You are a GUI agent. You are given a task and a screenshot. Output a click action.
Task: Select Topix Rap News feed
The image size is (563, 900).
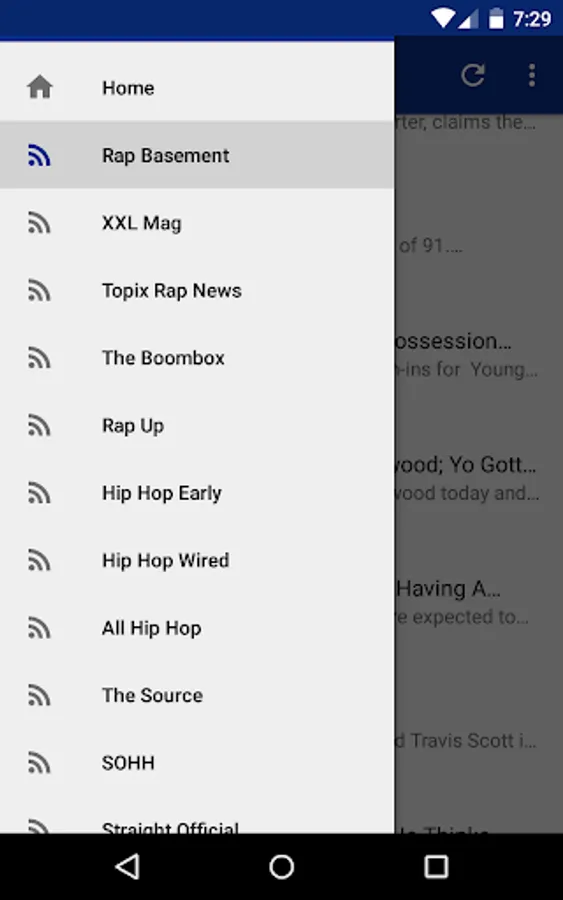[x=197, y=290]
